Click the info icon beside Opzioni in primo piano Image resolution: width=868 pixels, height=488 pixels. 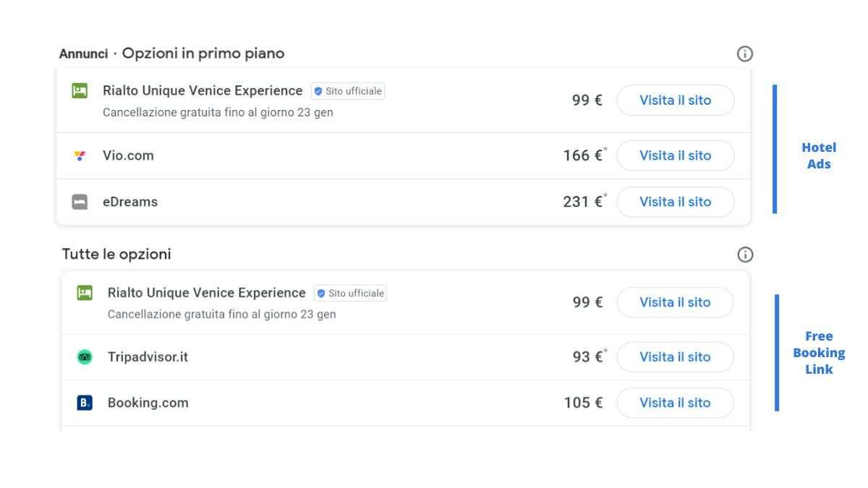coord(745,53)
